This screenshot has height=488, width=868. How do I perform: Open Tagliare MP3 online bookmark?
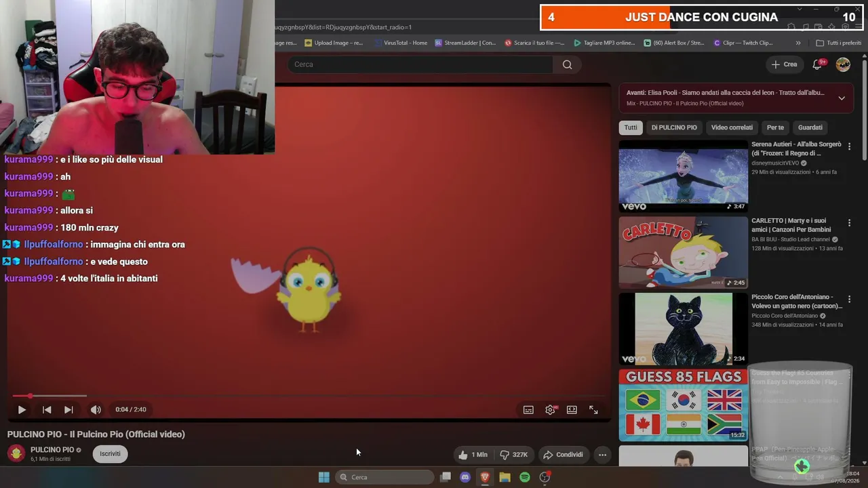(604, 43)
